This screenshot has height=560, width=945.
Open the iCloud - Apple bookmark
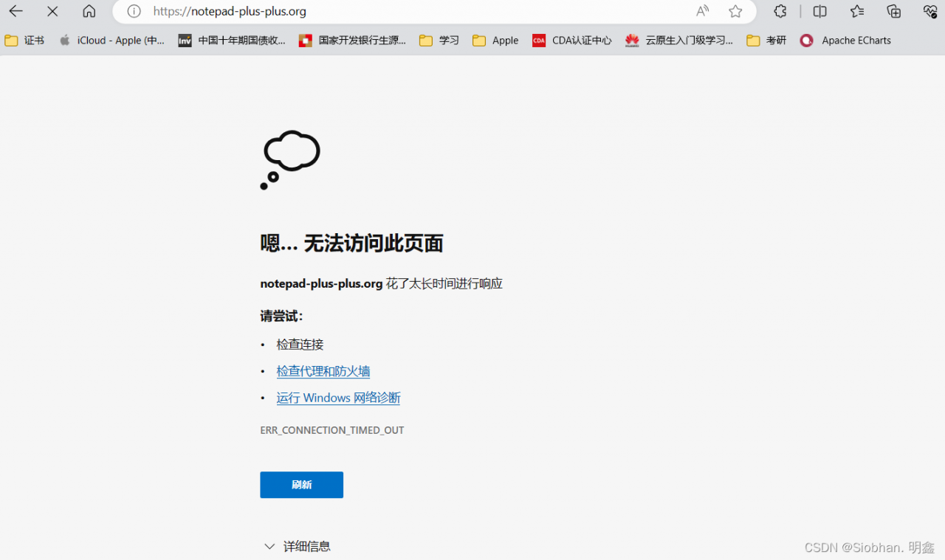pos(111,41)
